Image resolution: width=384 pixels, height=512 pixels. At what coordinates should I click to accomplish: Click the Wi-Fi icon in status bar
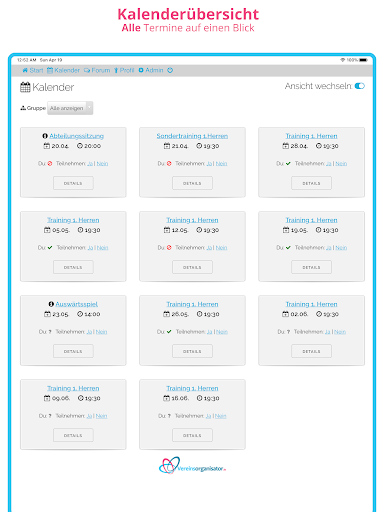pyautogui.click(x=342, y=60)
